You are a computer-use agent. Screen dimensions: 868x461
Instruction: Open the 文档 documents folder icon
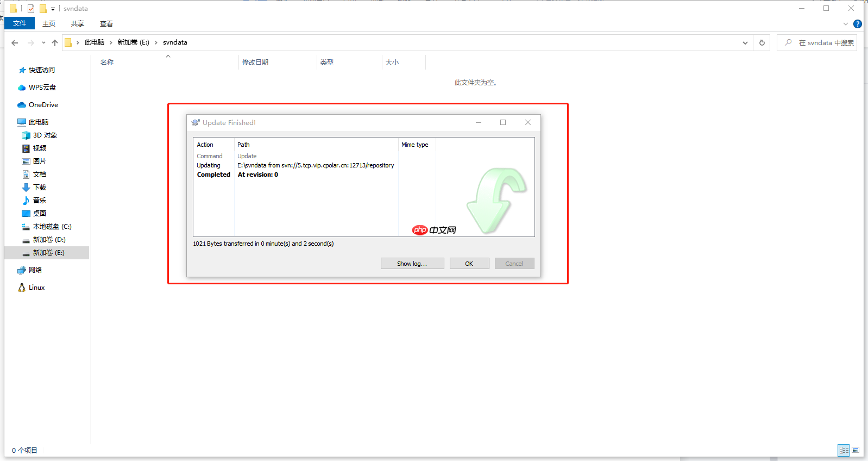(x=26, y=175)
